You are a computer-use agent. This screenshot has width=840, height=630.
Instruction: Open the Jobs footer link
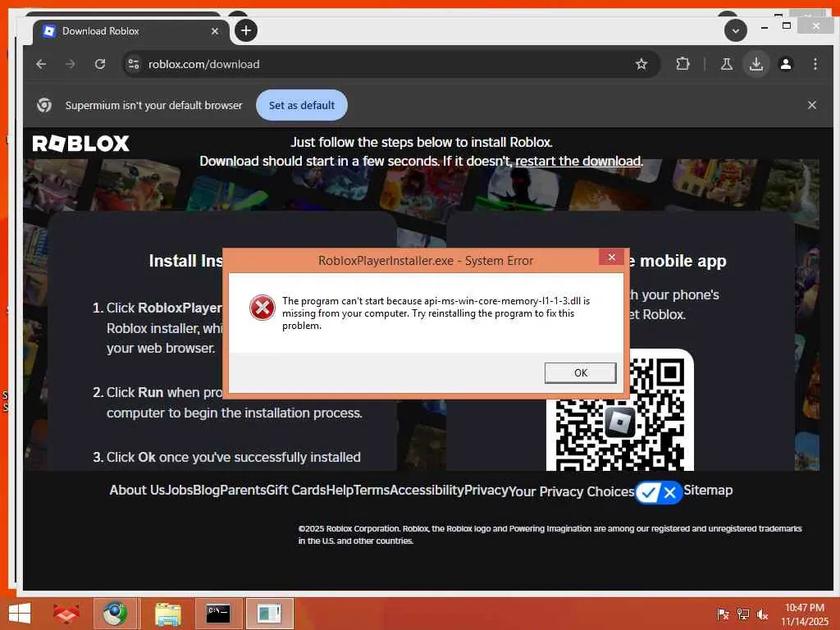coord(179,491)
